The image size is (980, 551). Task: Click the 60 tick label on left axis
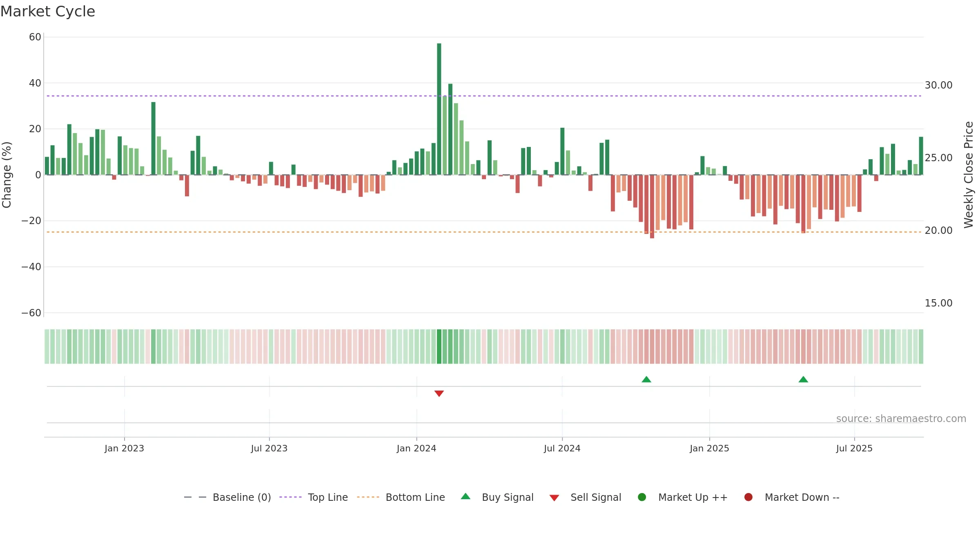[35, 37]
